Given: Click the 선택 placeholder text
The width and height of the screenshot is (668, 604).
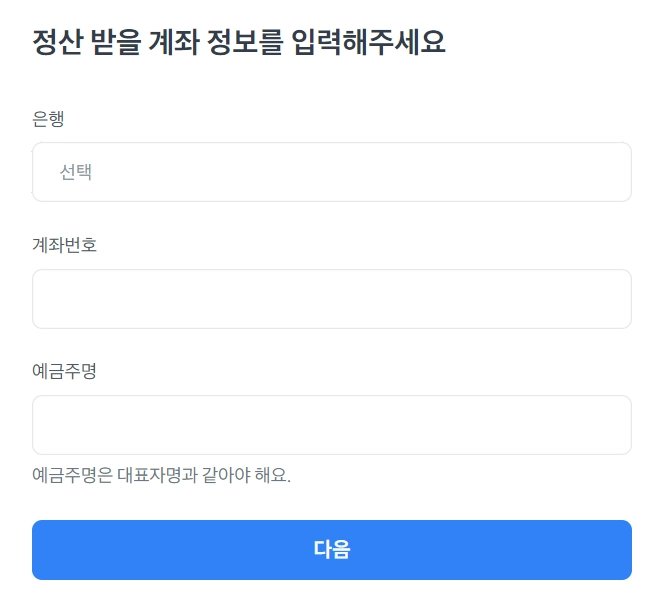Looking at the screenshot, I should point(76,172).
